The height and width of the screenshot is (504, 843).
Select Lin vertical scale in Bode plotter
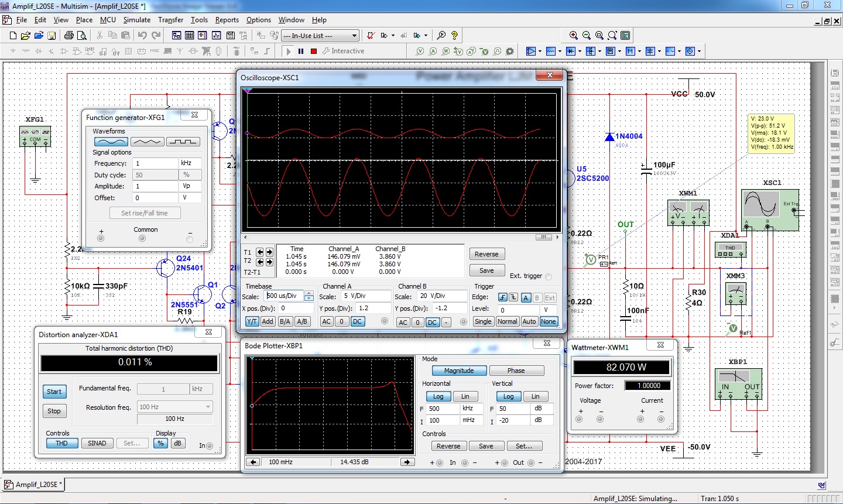coord(535,396)
